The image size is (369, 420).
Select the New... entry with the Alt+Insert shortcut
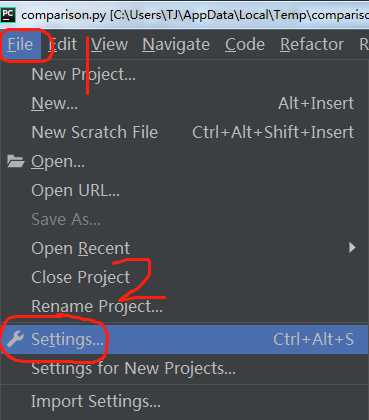click(184, 103)
